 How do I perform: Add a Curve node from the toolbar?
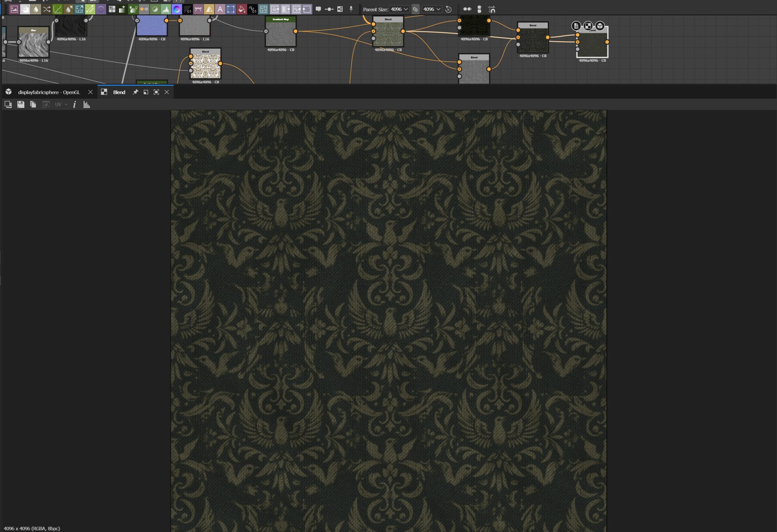tap(57, 9)
